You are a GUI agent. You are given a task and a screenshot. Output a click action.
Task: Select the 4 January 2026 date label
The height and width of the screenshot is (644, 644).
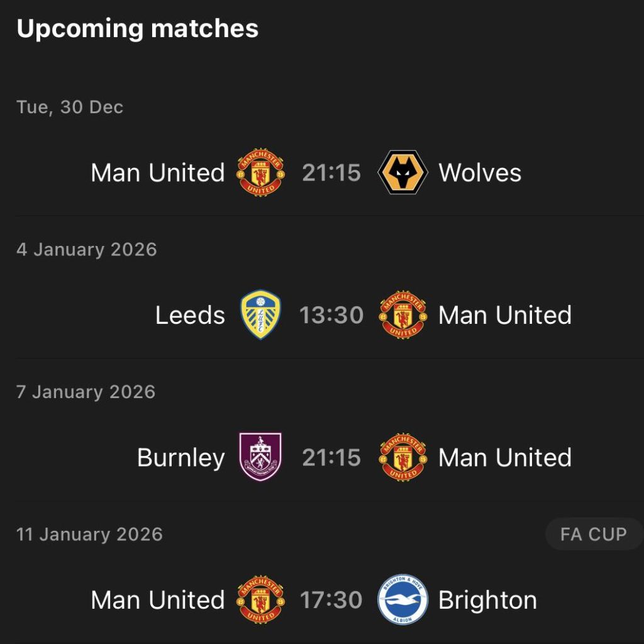pos(86,250)
